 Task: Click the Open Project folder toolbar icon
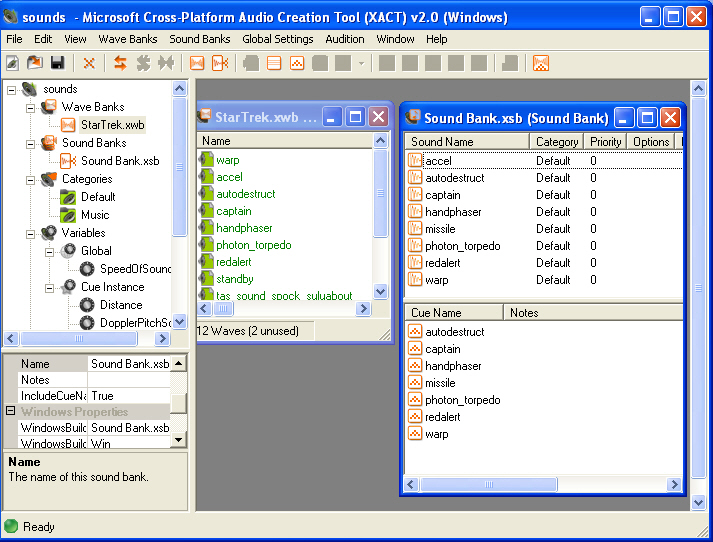pos(35,63)
